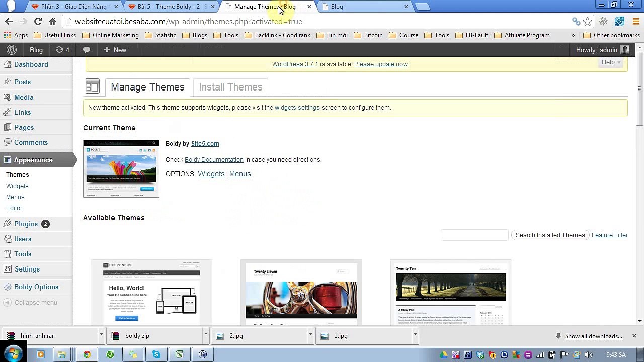Select Themes under Appearance
This screenshot has width=644, height=362.
[18, 175]
